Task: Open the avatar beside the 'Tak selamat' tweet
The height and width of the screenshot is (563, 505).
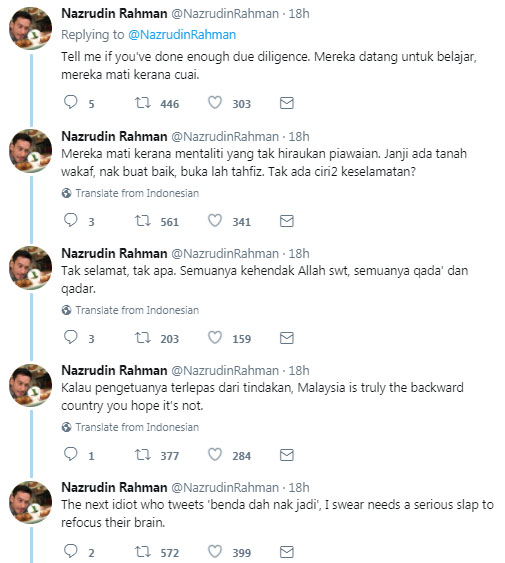Action: [x=31, y=267]
